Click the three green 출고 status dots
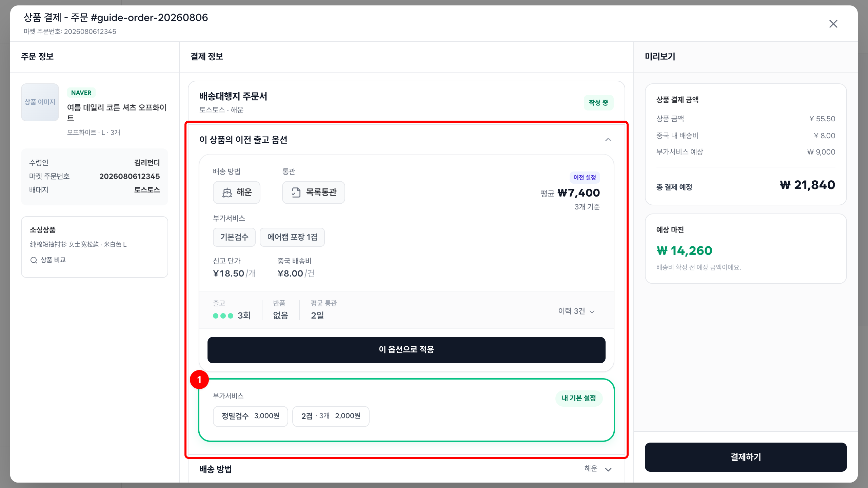This screenshot has height=488, width=868. click(223, 316)
